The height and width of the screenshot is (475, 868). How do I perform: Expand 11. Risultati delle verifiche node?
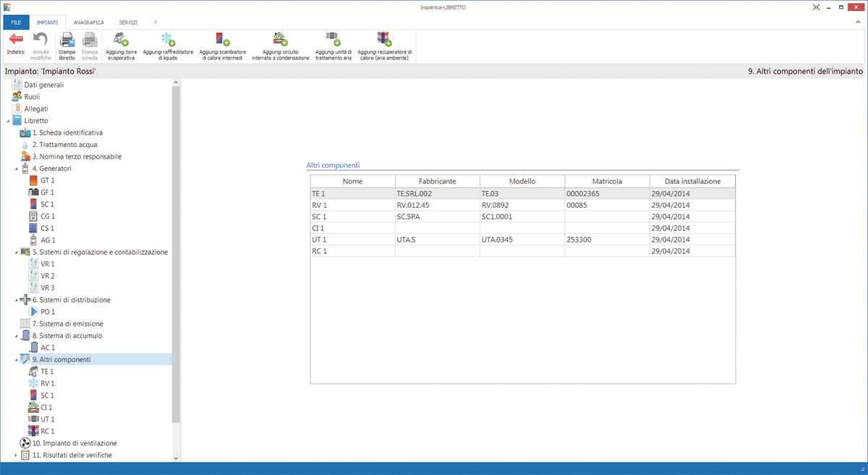click(x=16, y=455)
